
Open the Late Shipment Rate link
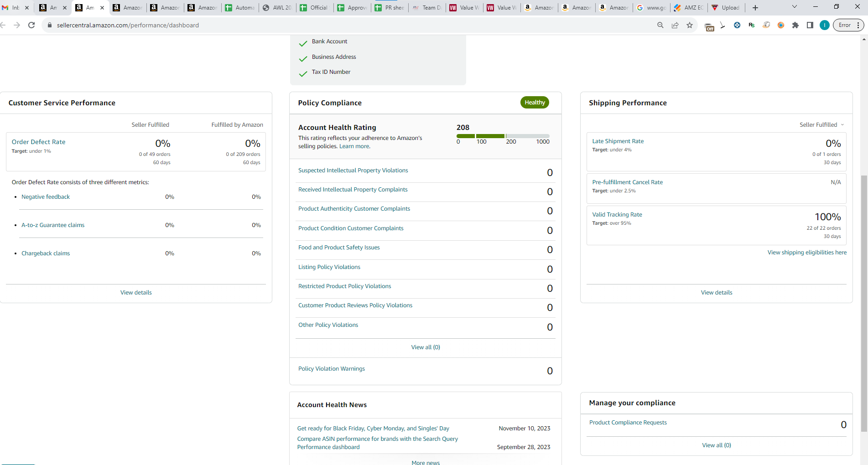618,141
